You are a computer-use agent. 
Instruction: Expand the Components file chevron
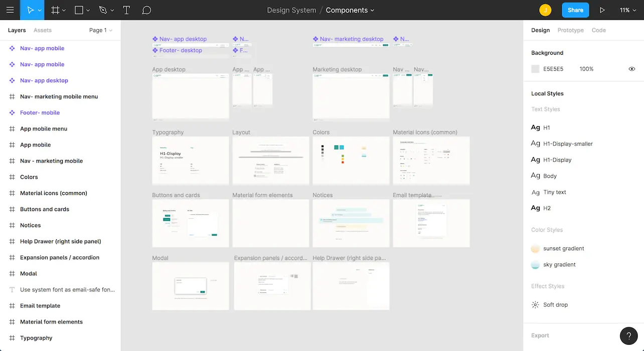point(373,10)
